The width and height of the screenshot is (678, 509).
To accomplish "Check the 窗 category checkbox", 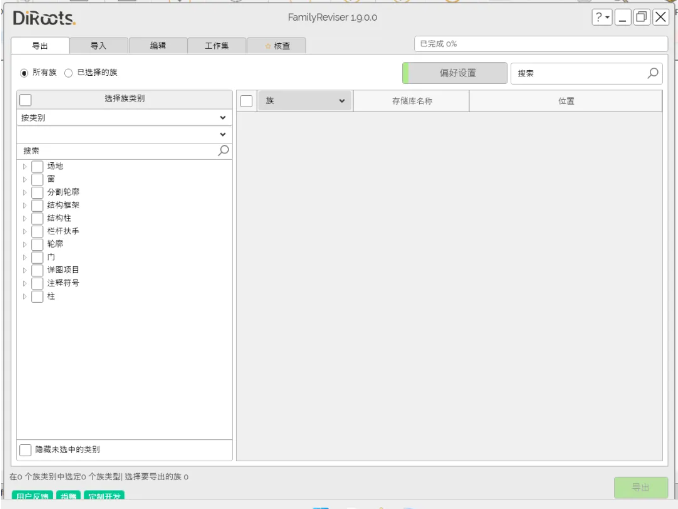I will (37, 179).
